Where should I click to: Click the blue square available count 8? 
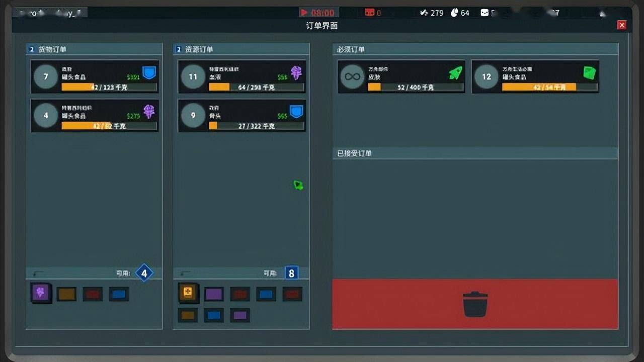291,273
